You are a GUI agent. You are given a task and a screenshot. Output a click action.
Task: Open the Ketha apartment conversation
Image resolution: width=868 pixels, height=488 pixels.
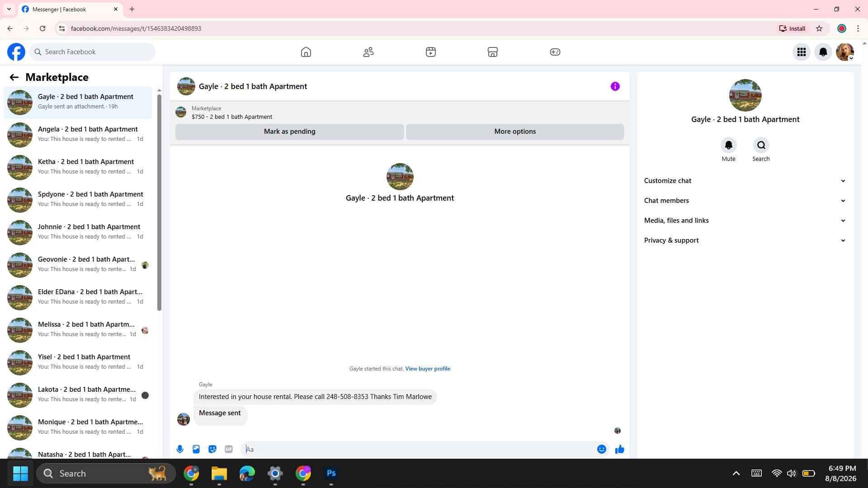[78, 167]
